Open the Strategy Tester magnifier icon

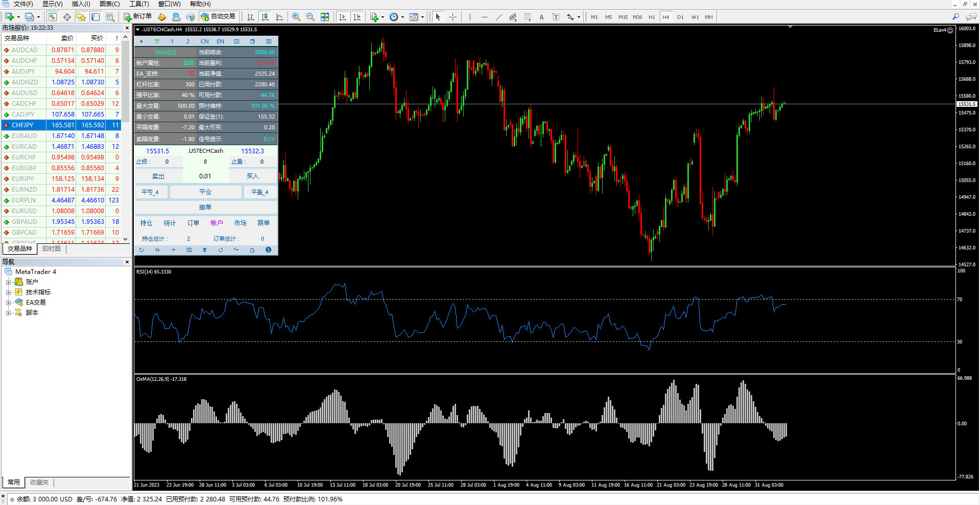tap(110, 17)
